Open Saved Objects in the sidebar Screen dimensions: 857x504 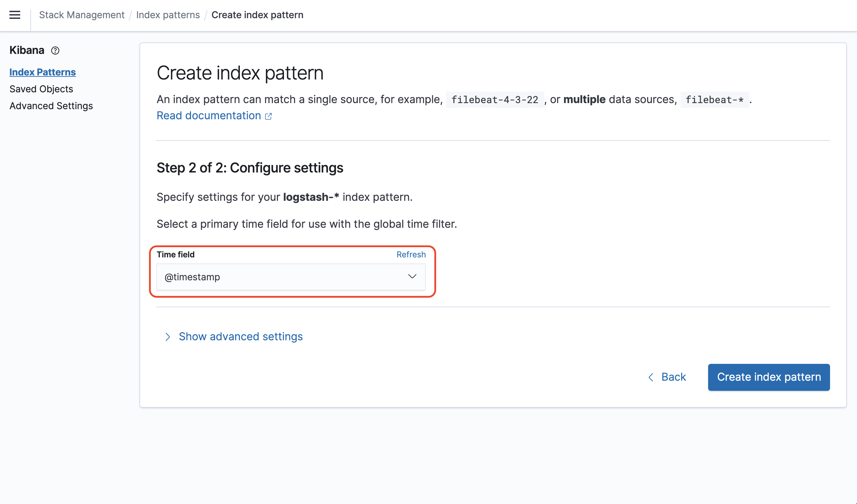pos(41,89)
